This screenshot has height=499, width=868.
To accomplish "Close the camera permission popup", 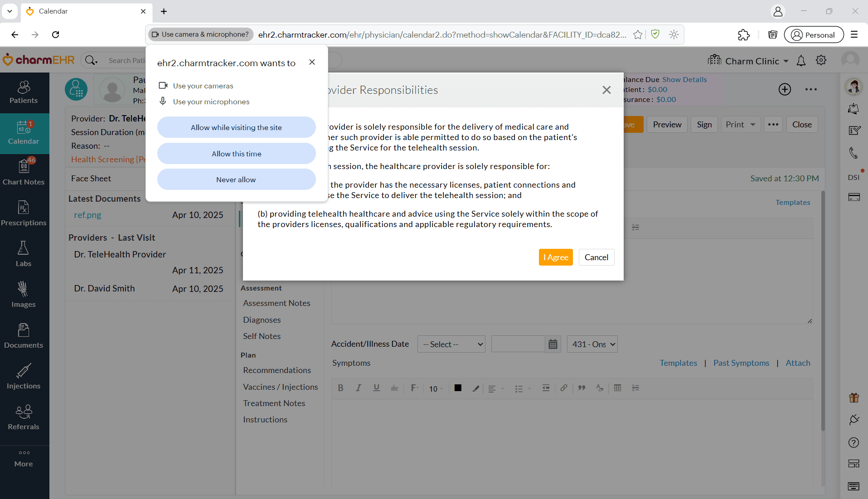I will [312, 62].
